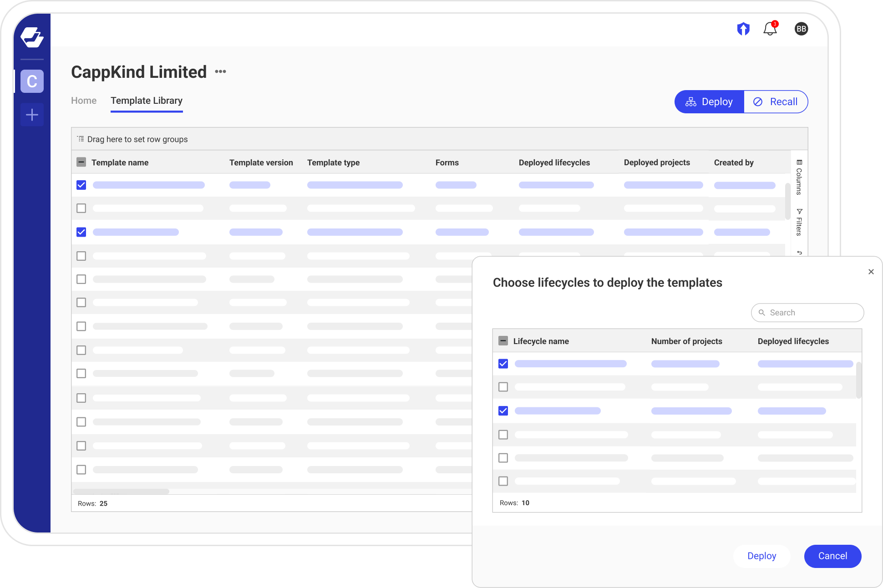The height and width of the screenshot is (588, 883).
Task: Click the blue shield upgrade icon
Action: [743, 29]
